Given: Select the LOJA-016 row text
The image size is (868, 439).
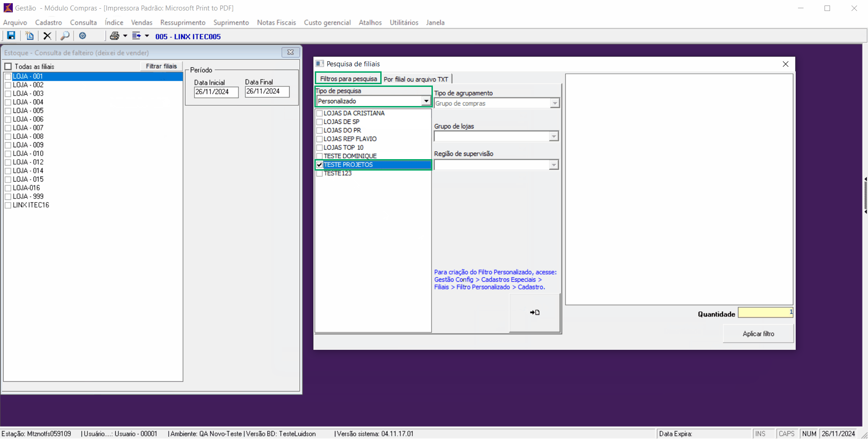Looking at the screenshot, I should tap(26, 188).
